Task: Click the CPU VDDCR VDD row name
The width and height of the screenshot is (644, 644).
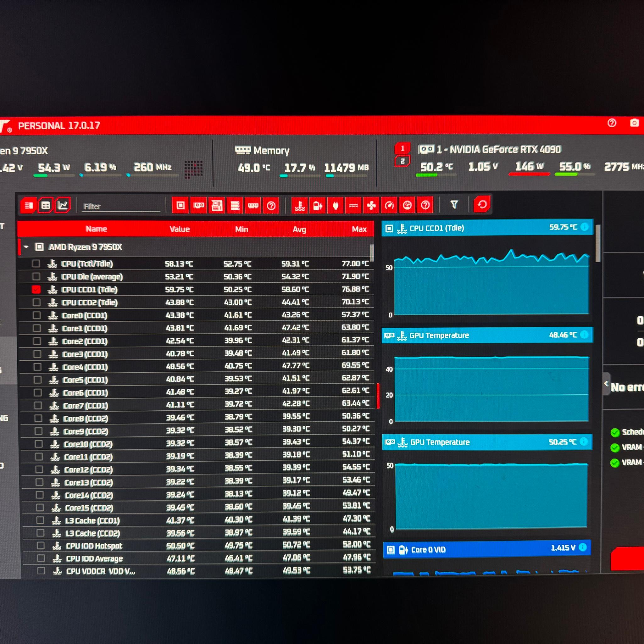Action: click(x=101, y=571)
